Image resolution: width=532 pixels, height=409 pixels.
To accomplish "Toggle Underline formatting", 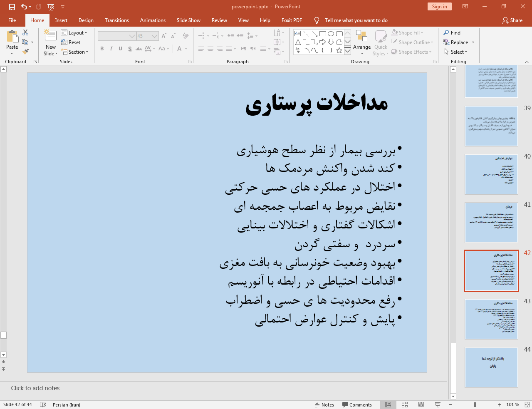I will click(x=120, y=49).
